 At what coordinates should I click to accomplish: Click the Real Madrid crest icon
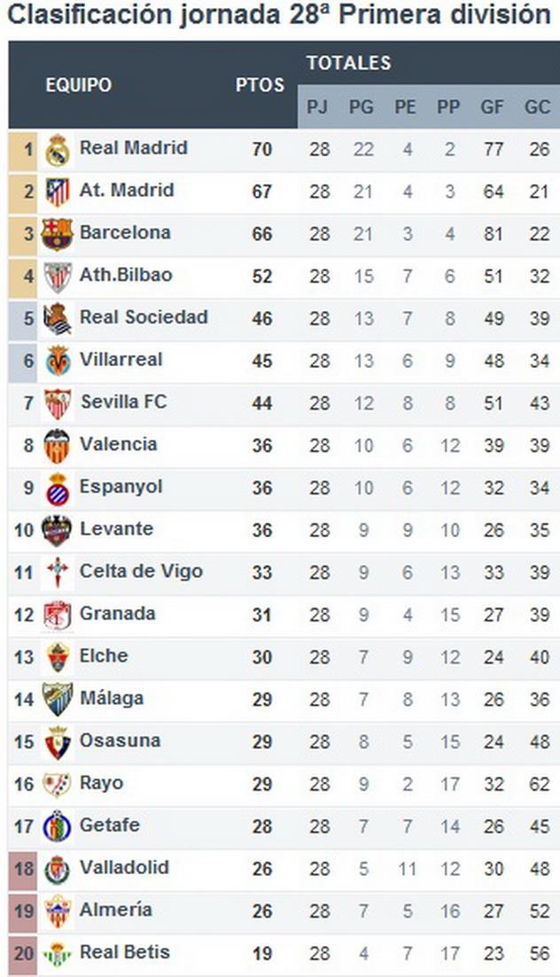pos(58,150)
